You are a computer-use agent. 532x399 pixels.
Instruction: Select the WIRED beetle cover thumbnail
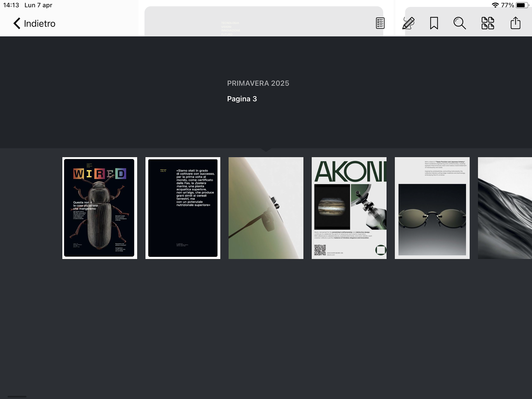[x=100, y=208]
